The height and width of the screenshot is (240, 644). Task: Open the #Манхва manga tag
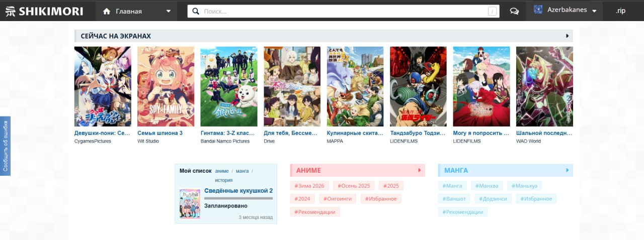(x=487, y=186)
